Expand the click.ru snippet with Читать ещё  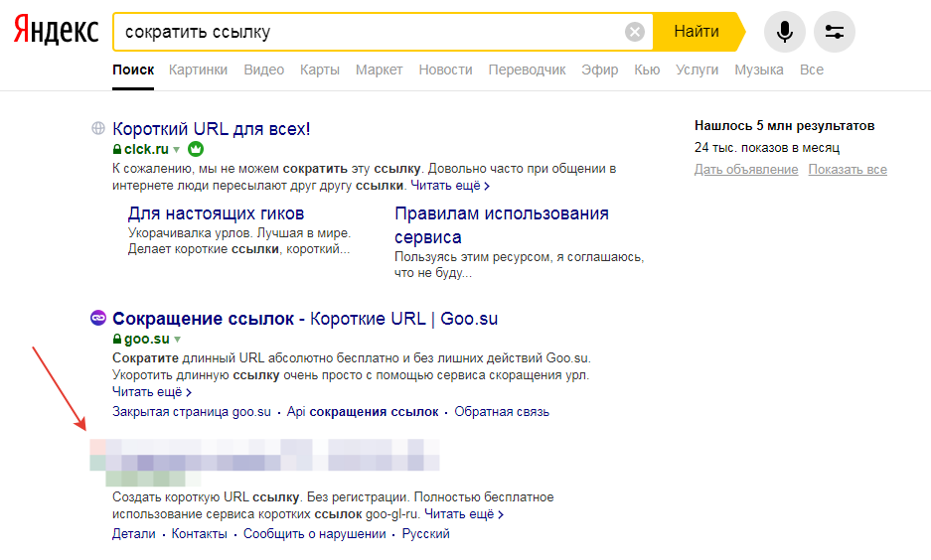452,186
